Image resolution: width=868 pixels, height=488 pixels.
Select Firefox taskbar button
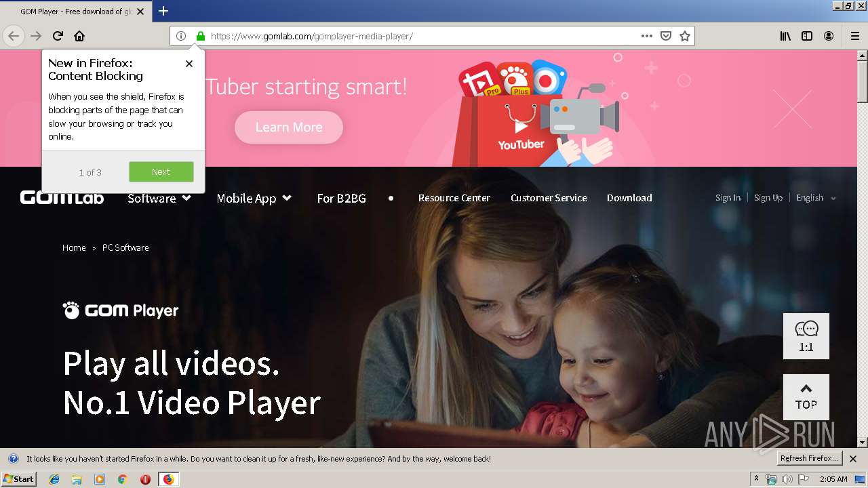coord(168,479)
